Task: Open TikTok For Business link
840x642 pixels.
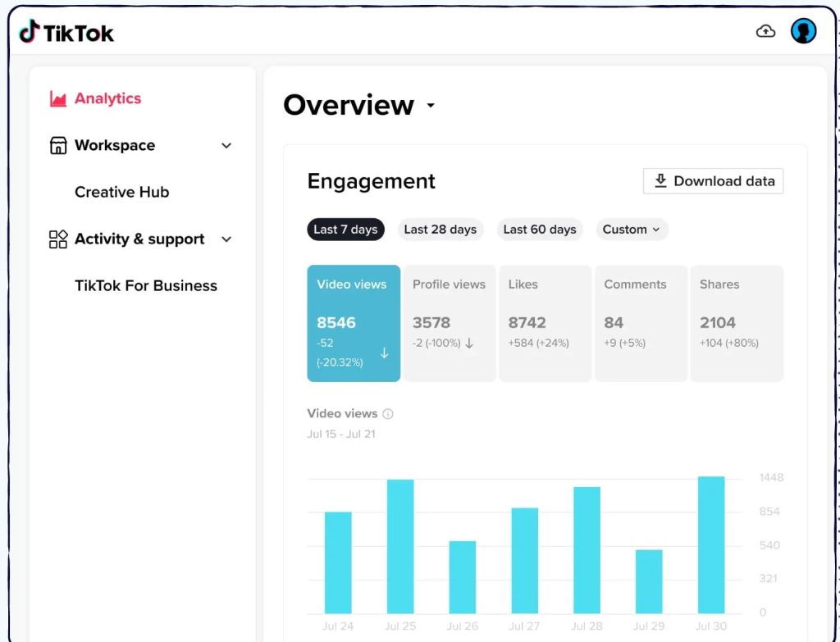Action: (146, 285)
